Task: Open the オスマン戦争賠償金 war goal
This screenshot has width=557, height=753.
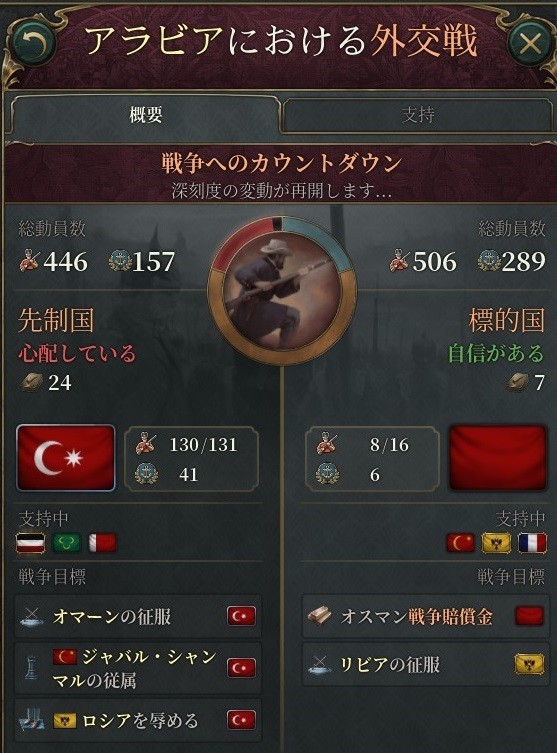Action: tap(425, 616)
